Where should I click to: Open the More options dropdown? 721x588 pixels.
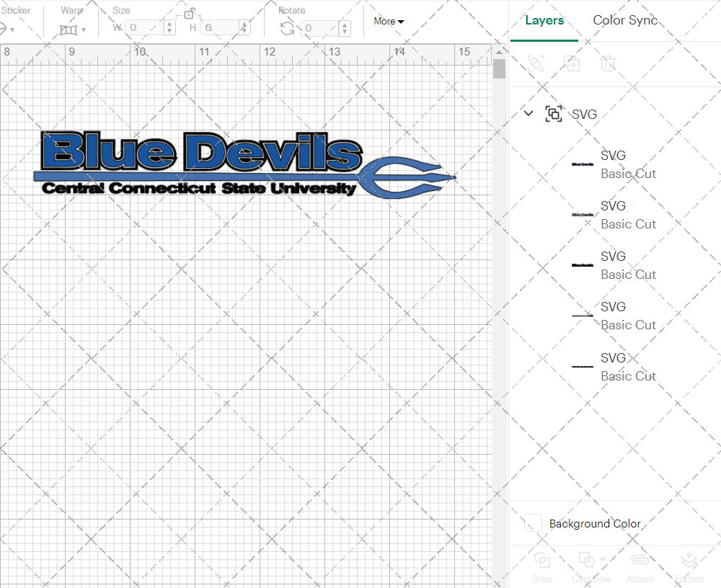click(388, 21)
